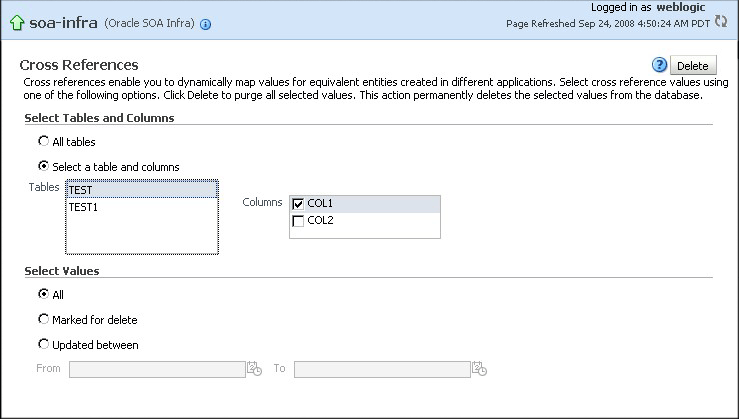Select the All tables radio button

coord(43,141)
